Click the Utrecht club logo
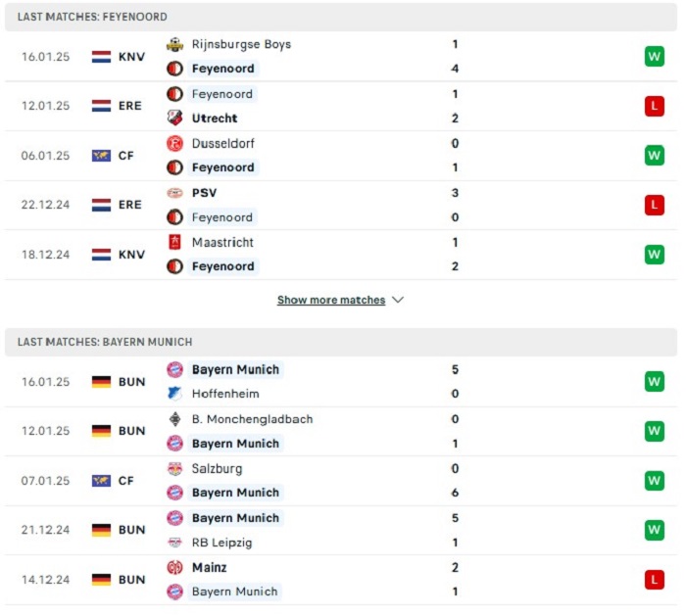686x616 pixels. (175, 118)
